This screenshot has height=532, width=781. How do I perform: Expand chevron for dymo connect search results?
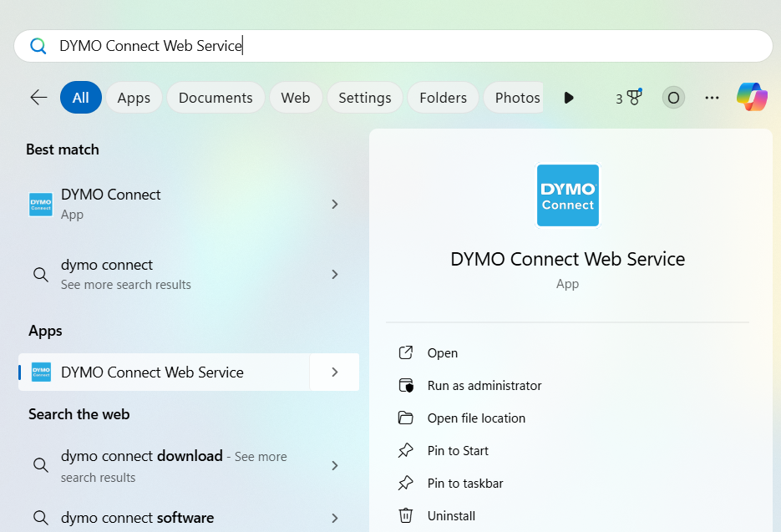[x=335, y=275]
